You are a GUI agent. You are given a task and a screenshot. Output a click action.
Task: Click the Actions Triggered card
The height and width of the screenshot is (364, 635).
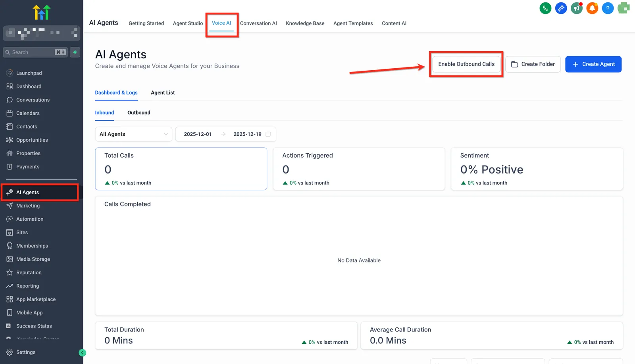point(359,169)
